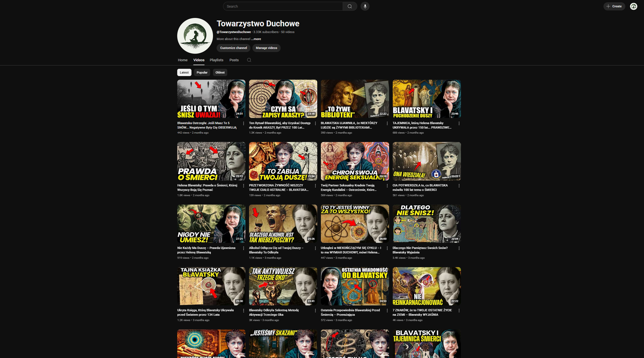The height and width of the screenshot is (358, 644).
Task: Activate voice search microphone
Action: click(365, 6)
